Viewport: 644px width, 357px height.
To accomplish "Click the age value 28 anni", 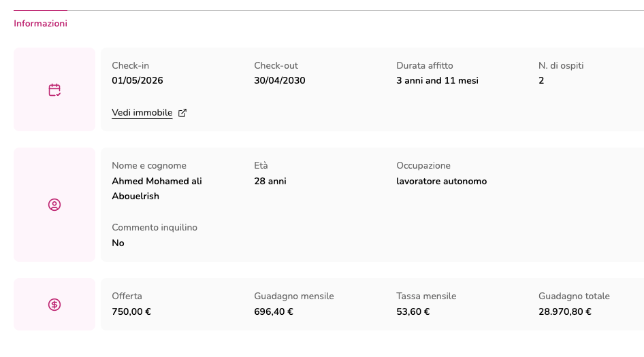I will pyautogui.click(x=270, y=182).
